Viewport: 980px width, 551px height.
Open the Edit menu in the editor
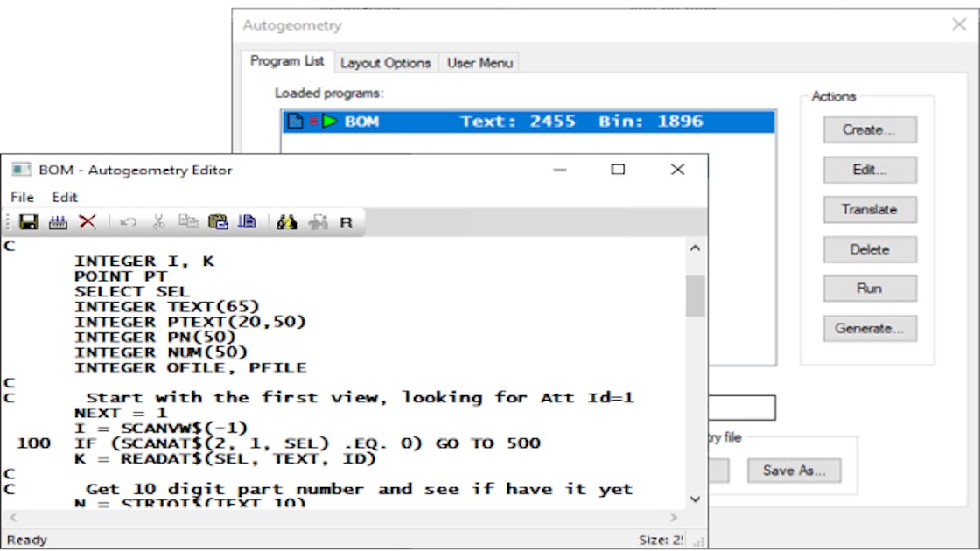(65, 197)
